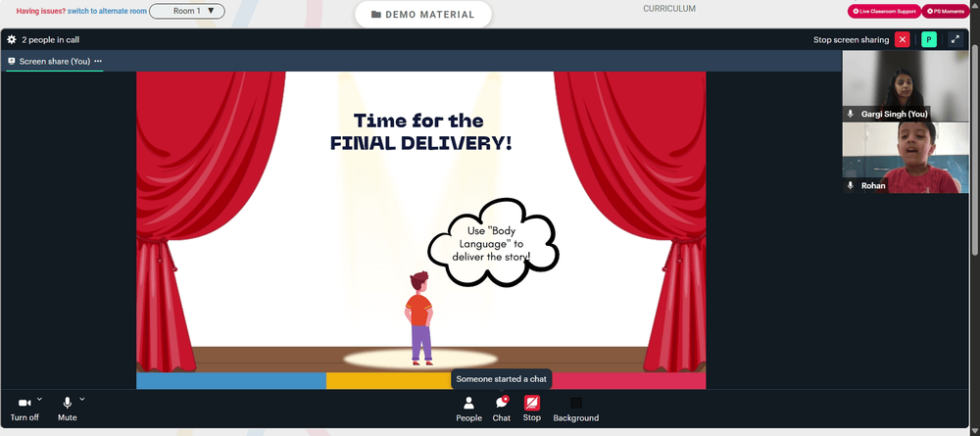Click the shared presentation slide
This screenshot has height=436, width=980.
pyautogui.click(x=421, y=230)
